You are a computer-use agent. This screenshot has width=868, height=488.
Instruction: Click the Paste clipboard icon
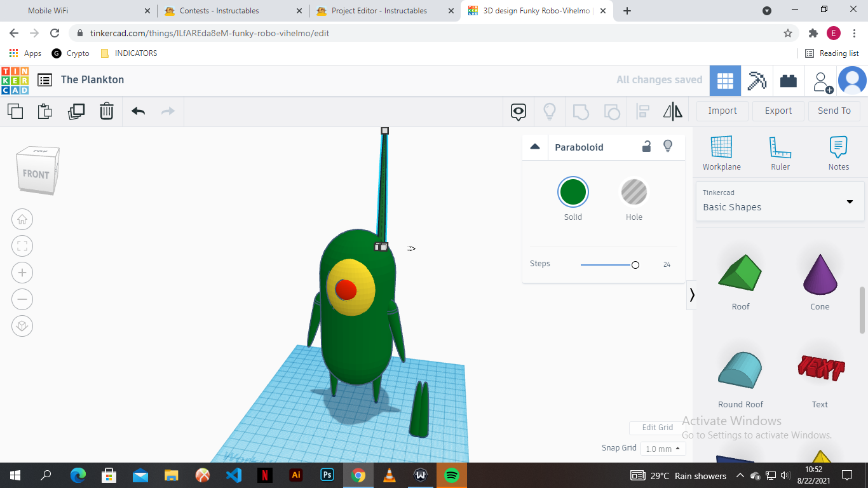45,111
